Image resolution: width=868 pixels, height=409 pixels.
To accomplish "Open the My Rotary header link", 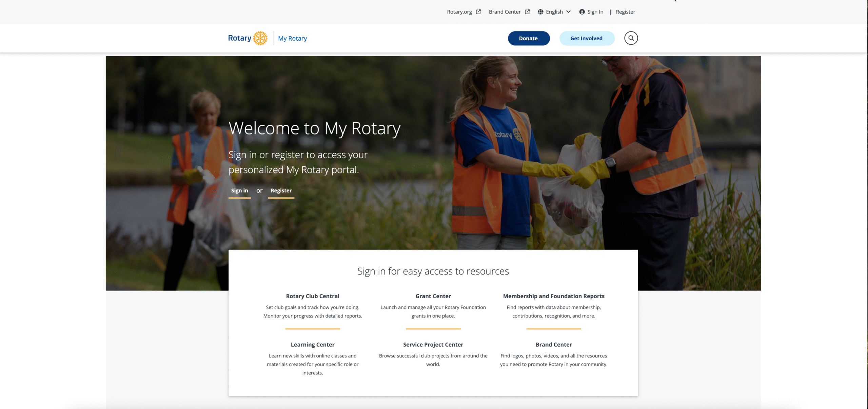I will click(x=292, y=38).
